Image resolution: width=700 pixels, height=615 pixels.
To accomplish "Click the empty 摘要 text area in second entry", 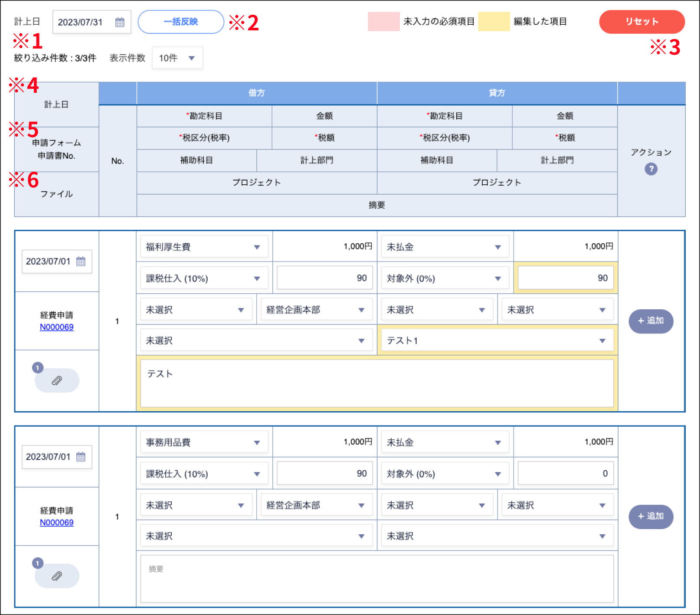I will (377, 579).
